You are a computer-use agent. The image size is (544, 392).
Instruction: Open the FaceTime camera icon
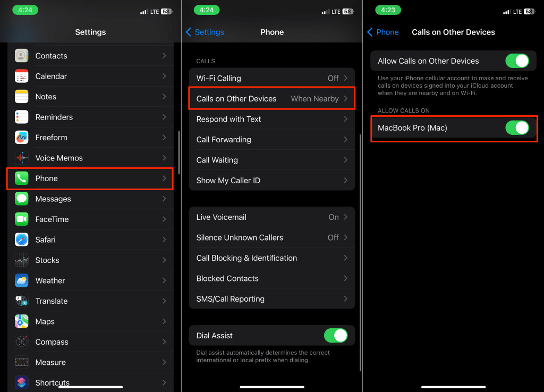[21, 219]
